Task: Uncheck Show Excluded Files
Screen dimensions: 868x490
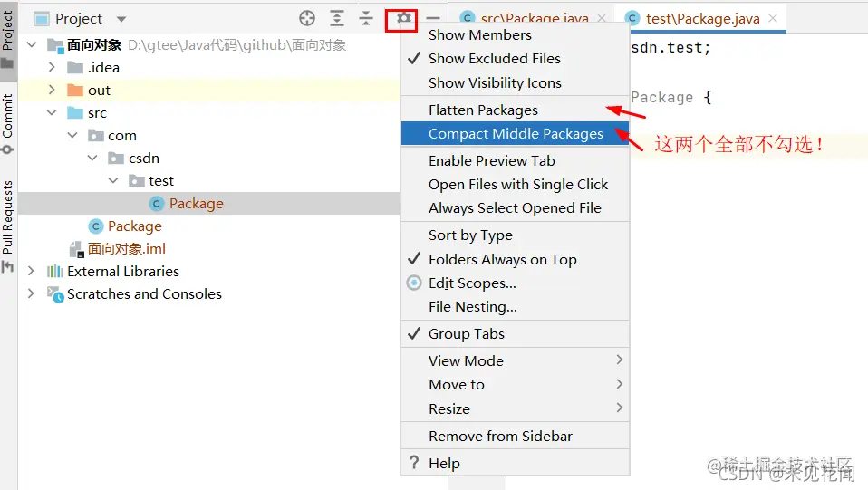Action: (x=516, y=59)
